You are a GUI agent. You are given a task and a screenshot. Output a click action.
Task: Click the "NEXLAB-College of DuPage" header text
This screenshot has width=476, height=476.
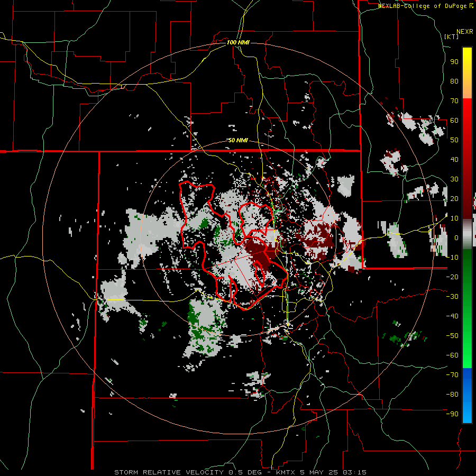click(x=422, y=6)
